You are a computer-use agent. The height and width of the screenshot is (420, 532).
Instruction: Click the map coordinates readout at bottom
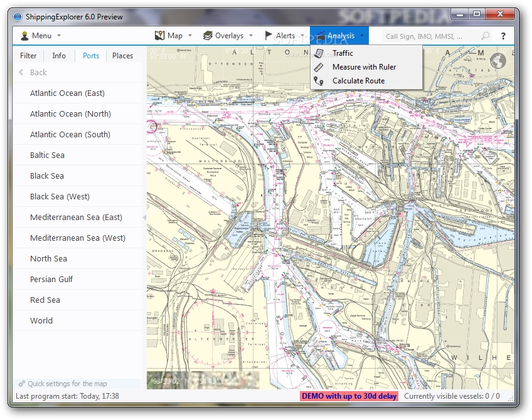189,381
